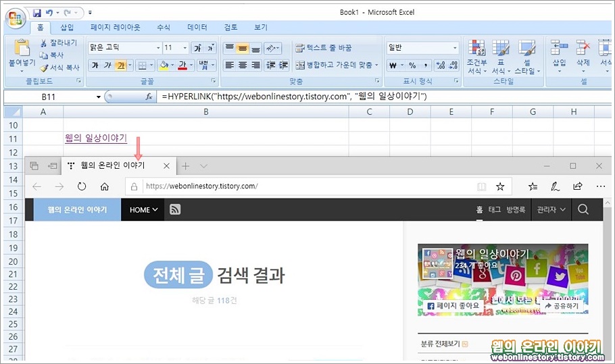Toggle italic formatting
615x364 pixels.
coord(108,65)
